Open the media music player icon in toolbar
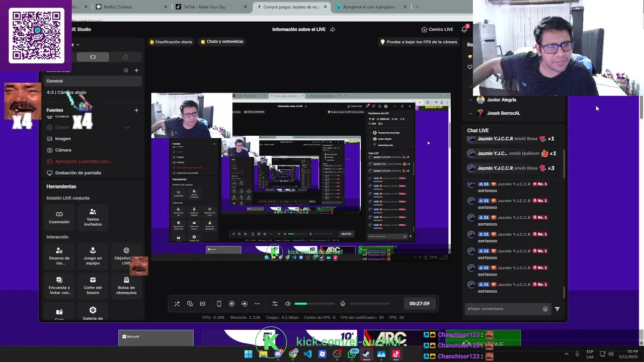 tap(190, 304)
